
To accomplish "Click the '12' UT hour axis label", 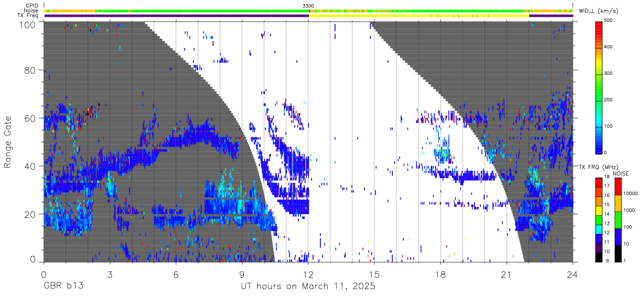I will pos(308,274).
